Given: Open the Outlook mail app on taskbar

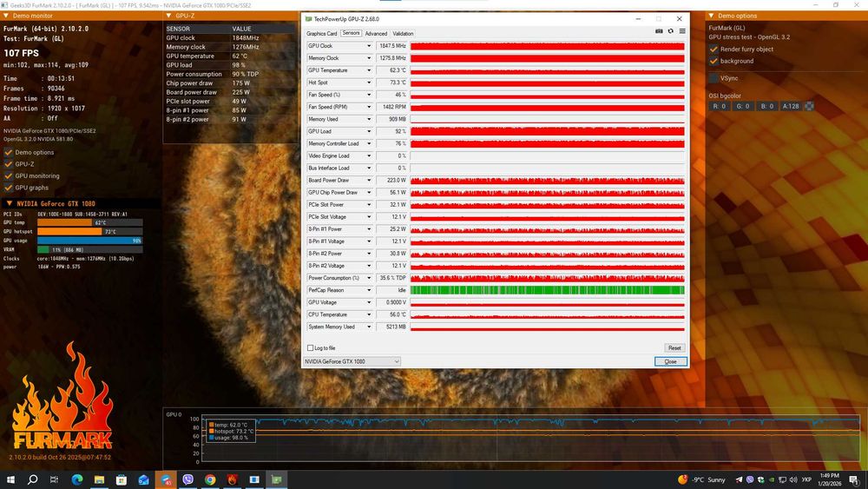Looking at the screenshot, I should pos(143,479).
